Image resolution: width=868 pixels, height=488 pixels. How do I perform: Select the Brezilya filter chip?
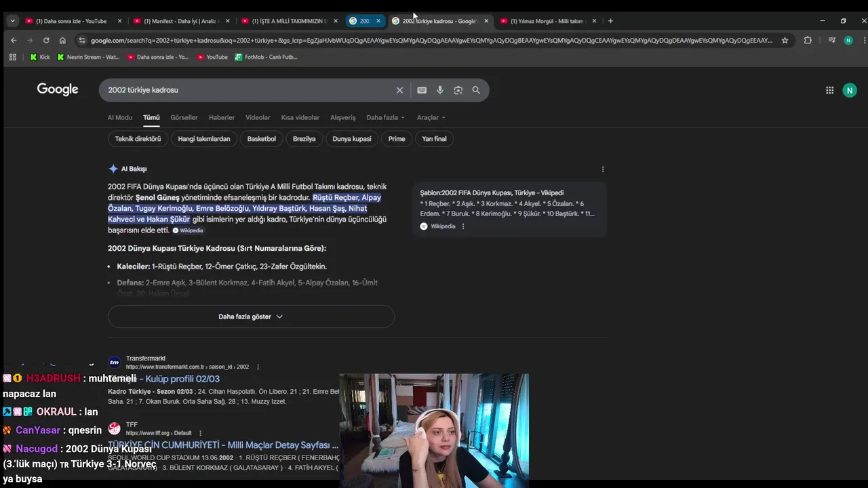pos(304,139)
